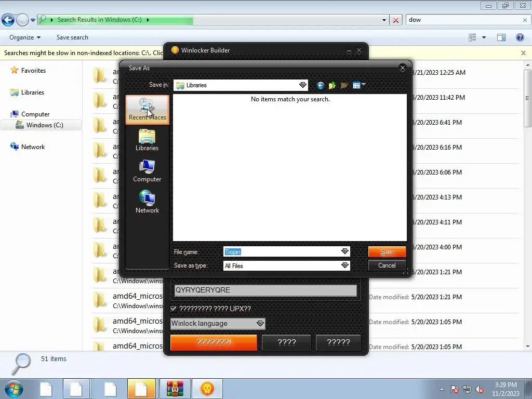Toggle the UPX checkbox in Winlocker Builder

pyautogui.click(x=174, y=309)
